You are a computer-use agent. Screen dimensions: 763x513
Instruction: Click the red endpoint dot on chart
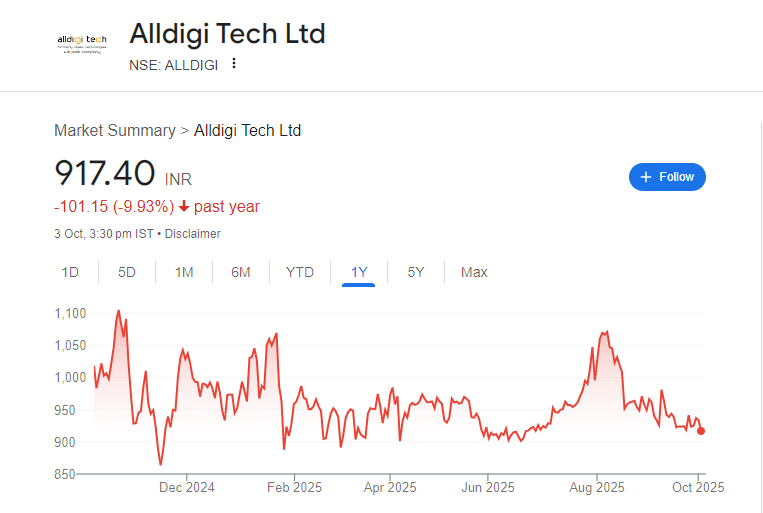tap(701, 431)
